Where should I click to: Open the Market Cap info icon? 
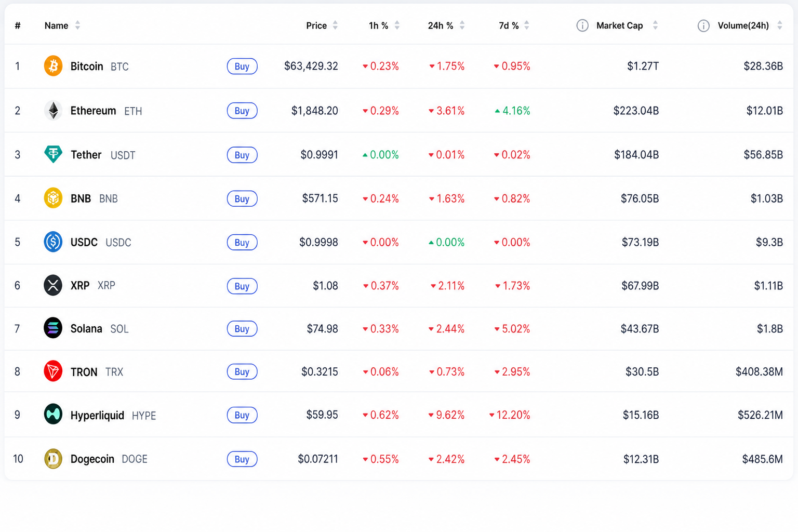tap(582, 25)
